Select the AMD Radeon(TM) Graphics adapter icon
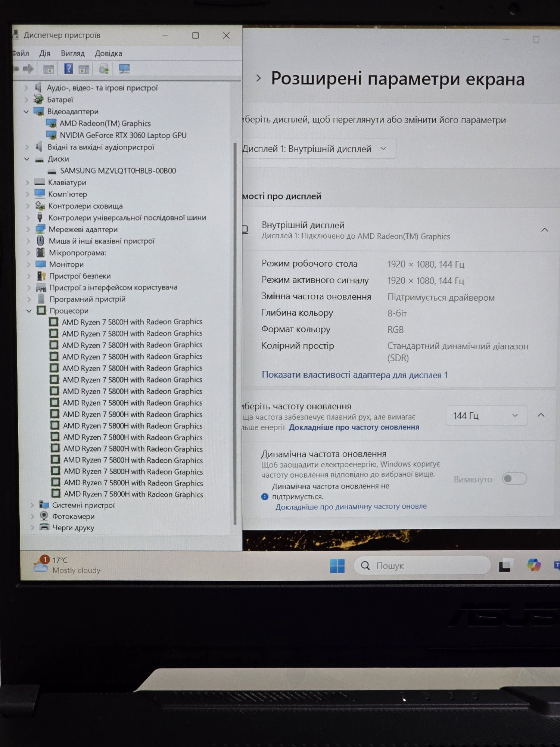Screen dimensions: 560x747 [x=51, y=123]
